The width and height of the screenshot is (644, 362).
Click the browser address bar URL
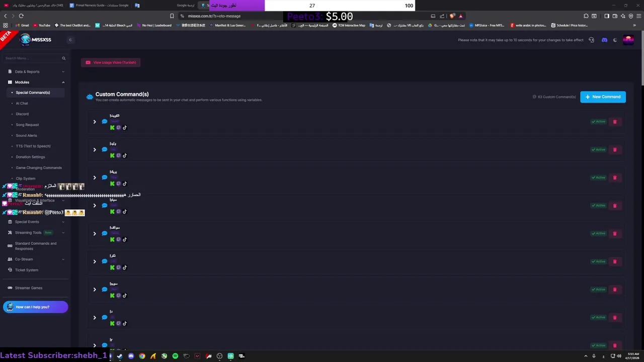point(214,16)
